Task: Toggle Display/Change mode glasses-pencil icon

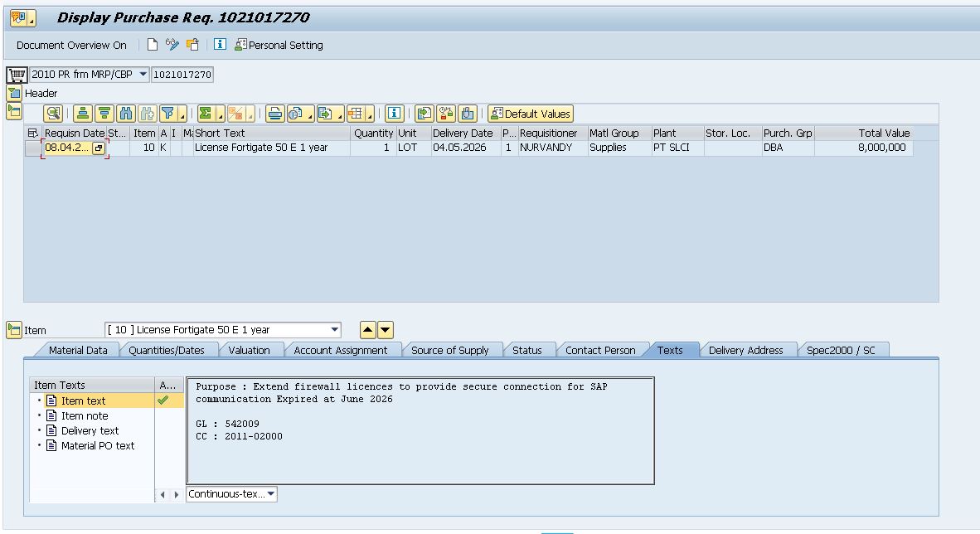Action: [172, 45]
